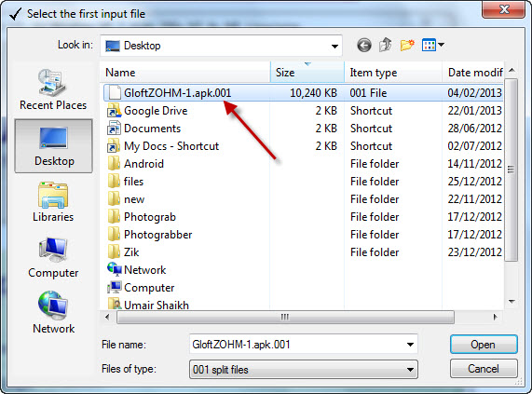
Task: Create a new folder with the toolbar icon
Action: click(407, 45)
